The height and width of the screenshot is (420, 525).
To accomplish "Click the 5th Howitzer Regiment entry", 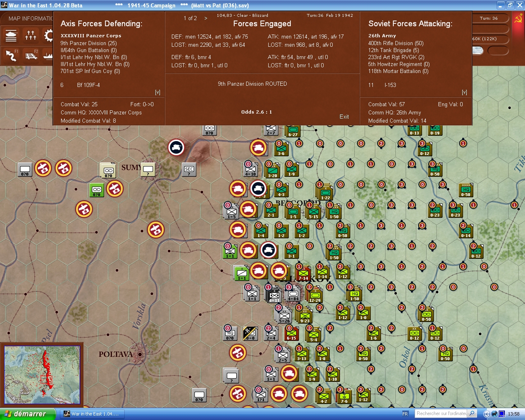I will point(399,64).
